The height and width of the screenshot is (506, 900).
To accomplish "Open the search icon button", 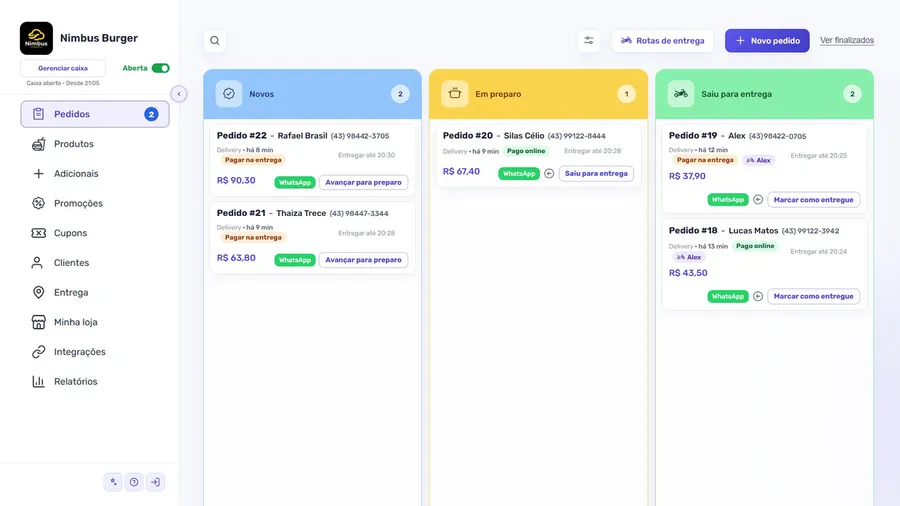I will click(215, 41).
